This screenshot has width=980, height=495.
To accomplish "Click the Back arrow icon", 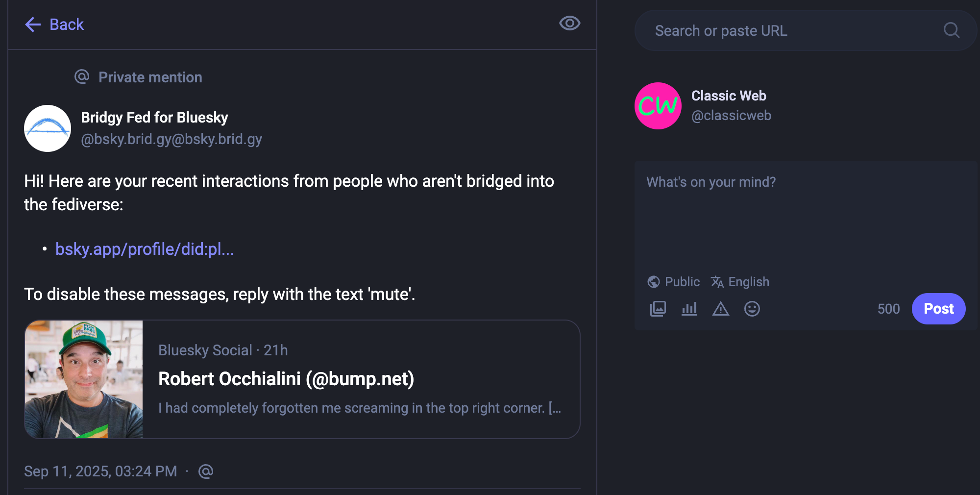I will point(33,25).
